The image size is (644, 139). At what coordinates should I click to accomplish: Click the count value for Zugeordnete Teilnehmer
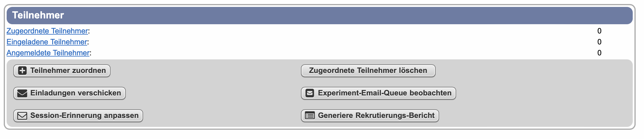coord(599,31)
